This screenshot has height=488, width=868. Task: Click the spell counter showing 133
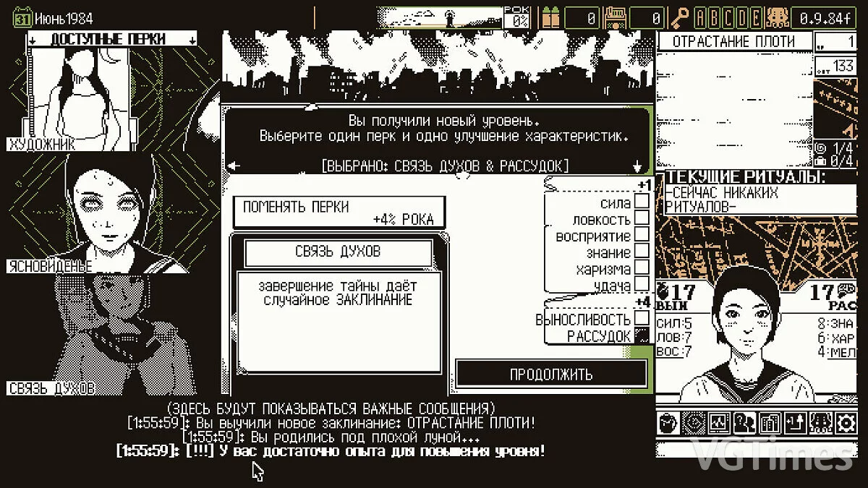pos(835,67)
